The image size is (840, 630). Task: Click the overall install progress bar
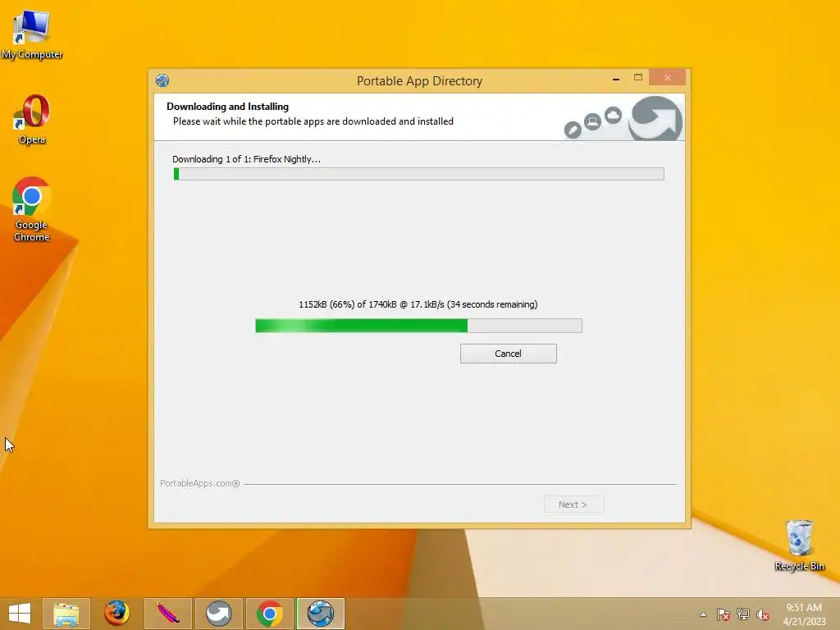pos(418,174)
